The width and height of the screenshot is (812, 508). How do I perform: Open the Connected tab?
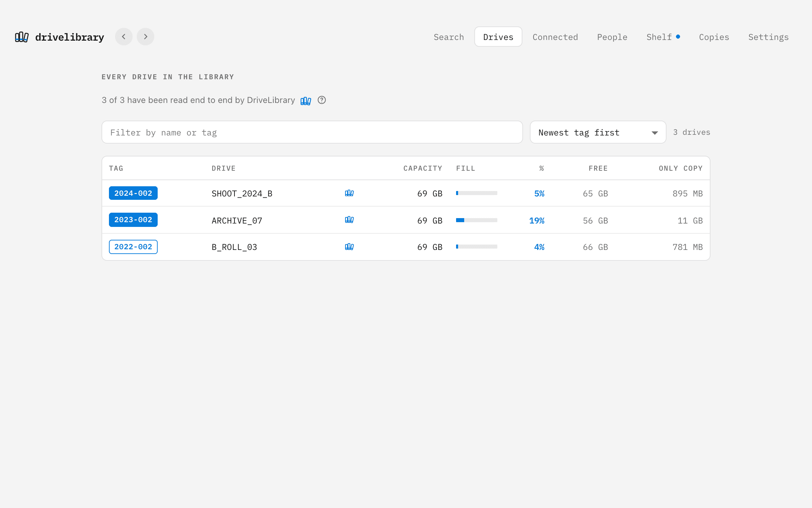(555, 37)
